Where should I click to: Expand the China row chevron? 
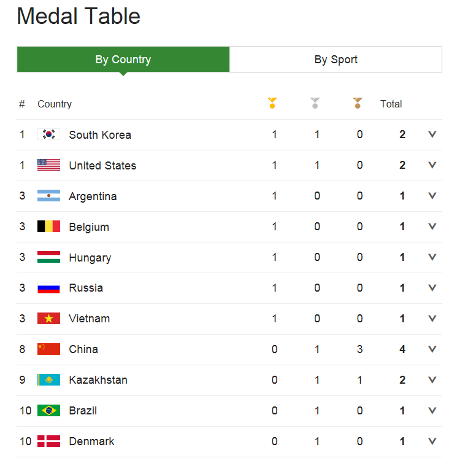pyautogui.click(x=432, y=349)
